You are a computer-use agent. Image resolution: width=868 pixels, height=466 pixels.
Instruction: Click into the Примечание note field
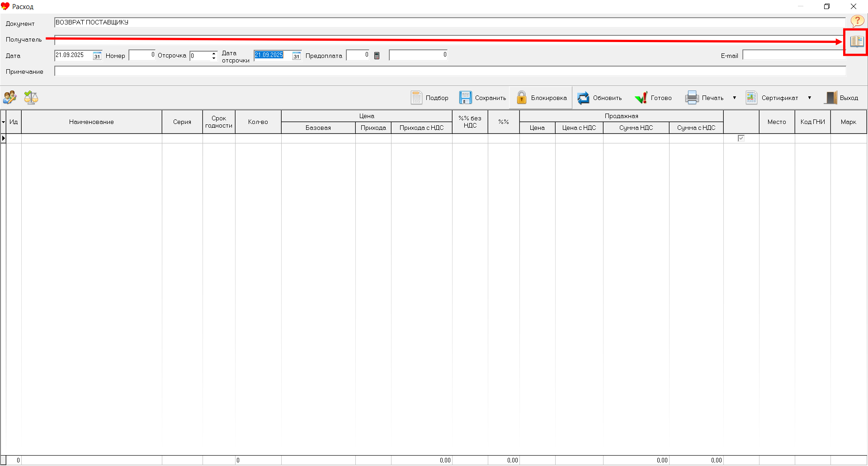[450, 71]
